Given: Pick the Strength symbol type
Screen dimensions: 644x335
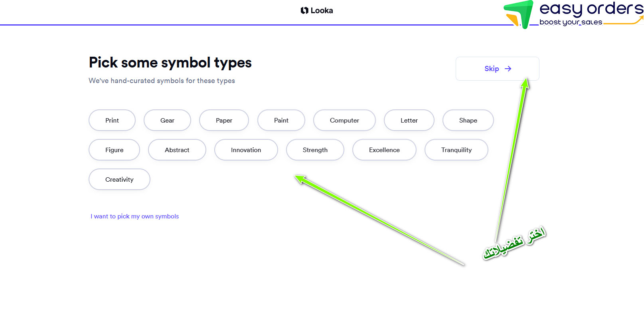Looking at the screenshot, I should 315,150.
